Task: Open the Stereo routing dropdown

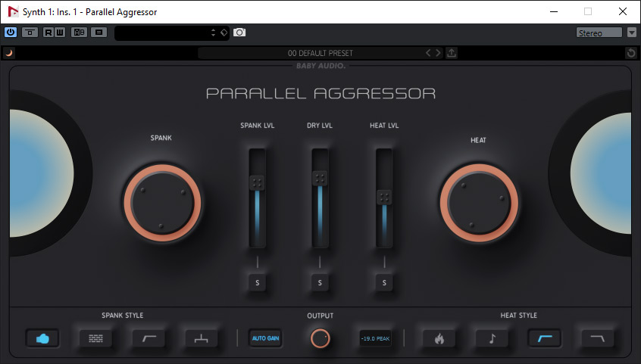Action: tap(599, 33)
